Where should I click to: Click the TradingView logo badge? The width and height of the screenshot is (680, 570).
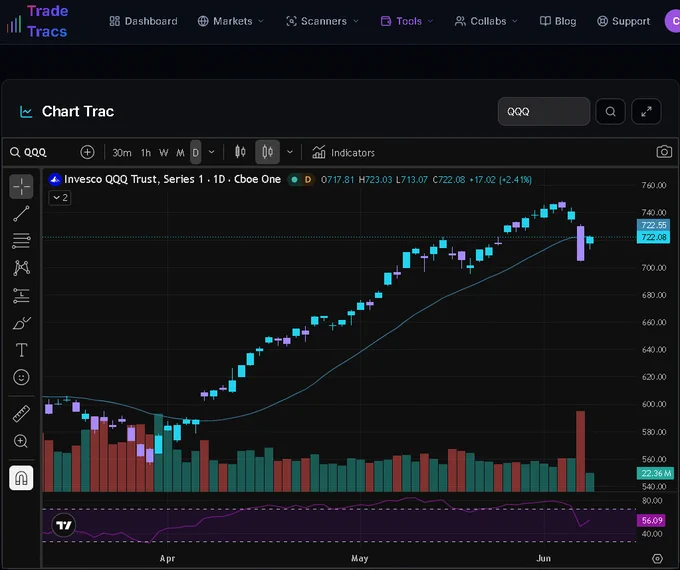64,525
